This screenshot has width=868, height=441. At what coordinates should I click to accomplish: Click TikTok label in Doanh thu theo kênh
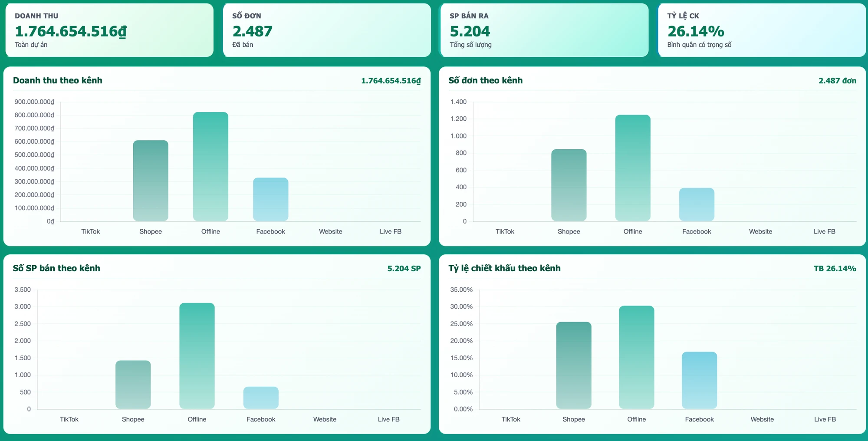[91, 231]
